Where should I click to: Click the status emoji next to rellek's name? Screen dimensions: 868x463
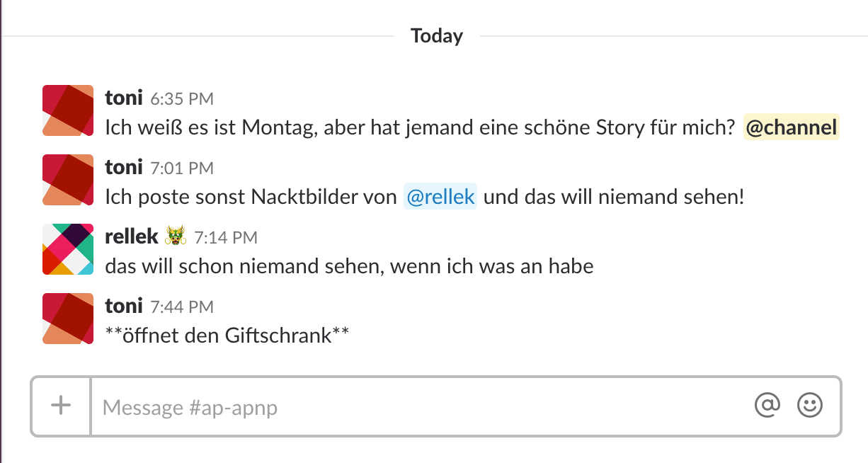(x=176, y=236)
